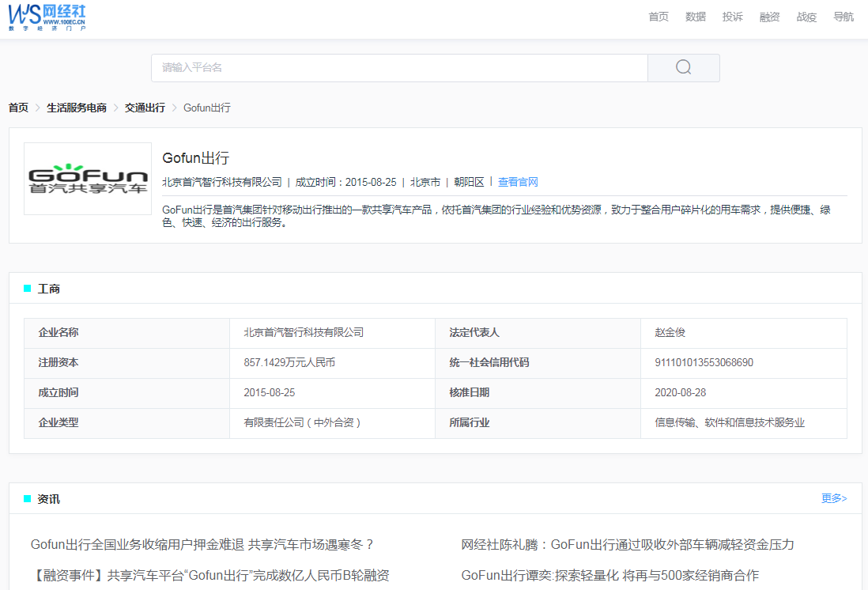Open the 融资 navigation item
Image resolution: width=868 pixels, height=590 pixels.
[769, 17]
